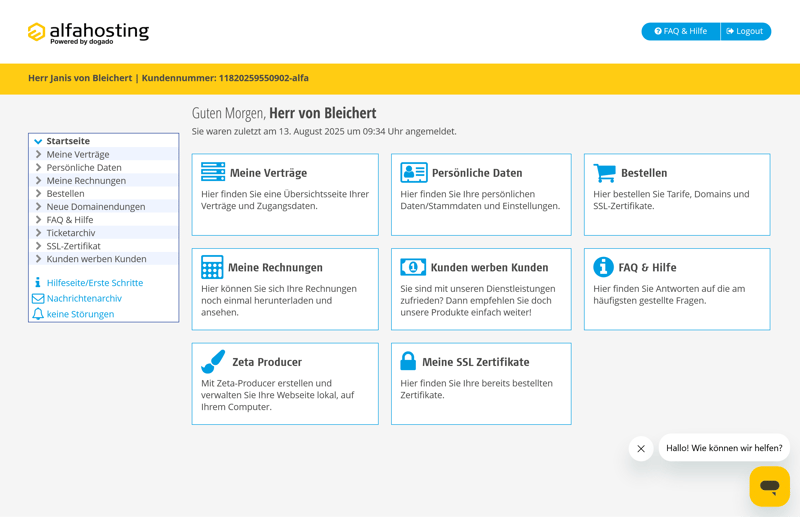Click the FAQ & Hilfe info circle icon
800x517 pixels.
pyautogui.click(x=603, y=267)
